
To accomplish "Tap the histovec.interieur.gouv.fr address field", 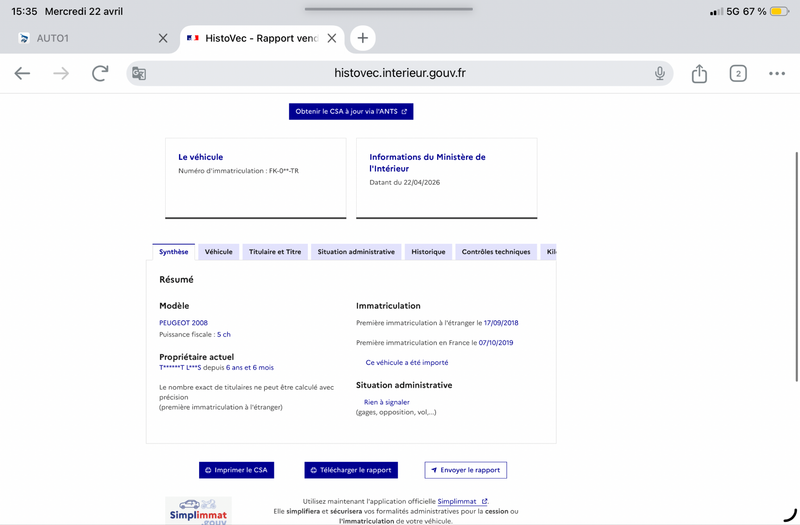I will coord(400,73).
